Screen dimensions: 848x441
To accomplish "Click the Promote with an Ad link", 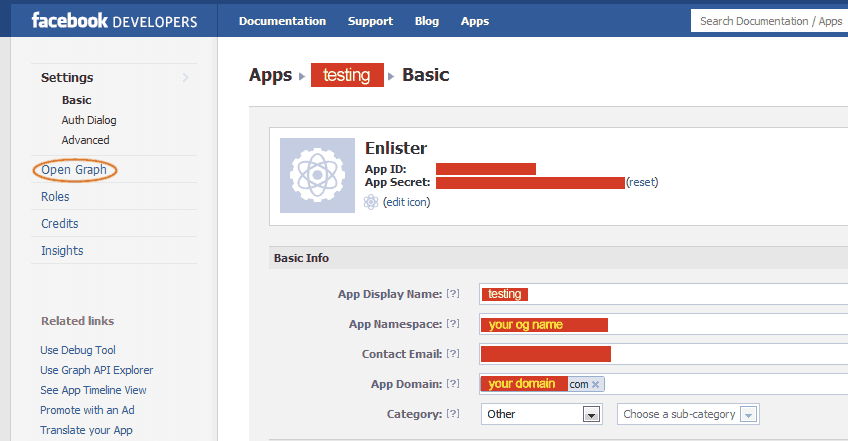I will tap(87, 410).
